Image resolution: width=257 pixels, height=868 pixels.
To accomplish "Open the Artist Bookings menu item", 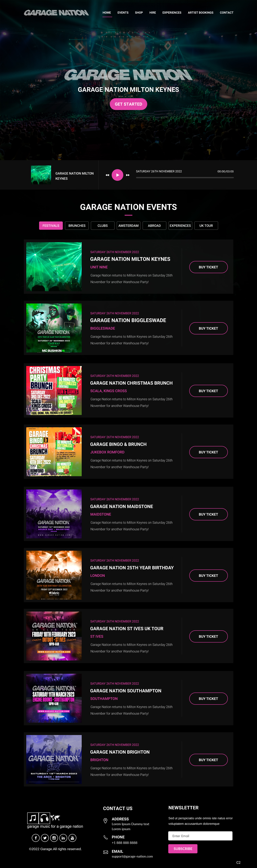I will (x=200, y=13).
